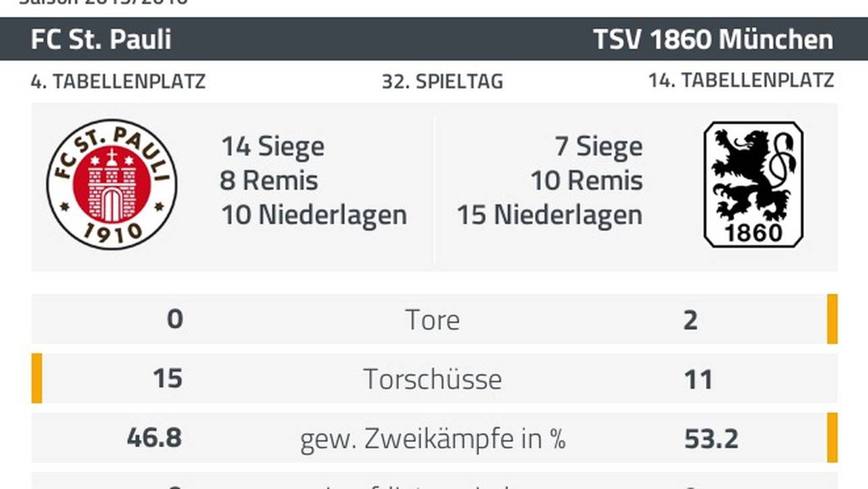This screenshot has width=868, height=489.
Task: Click München's 7 Siege text
Action: click(x=598, y=146)
